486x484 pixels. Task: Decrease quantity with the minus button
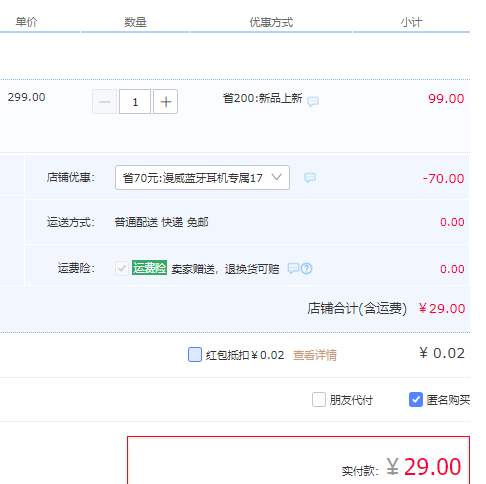pos(105,102)
